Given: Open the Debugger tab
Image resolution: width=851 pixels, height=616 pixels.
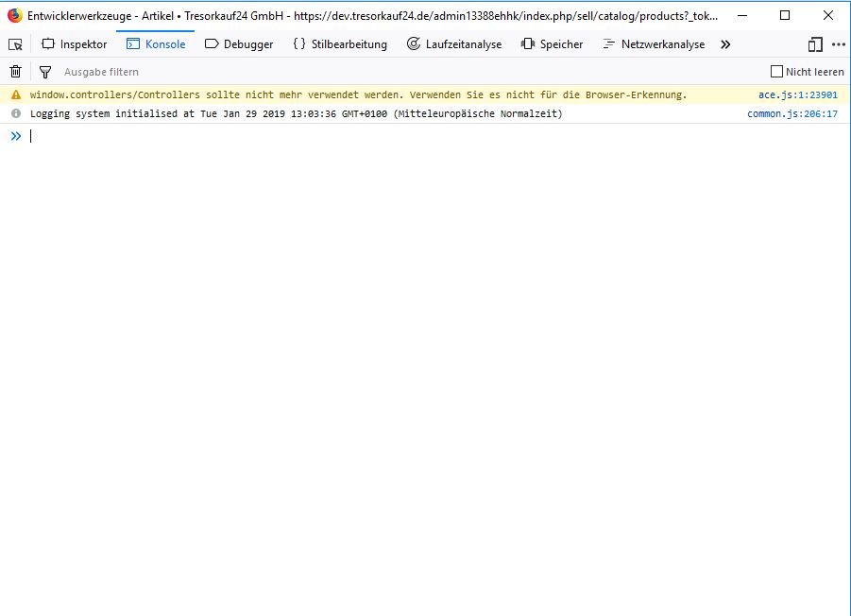Looking at the screenshot, I should (239, 44).
